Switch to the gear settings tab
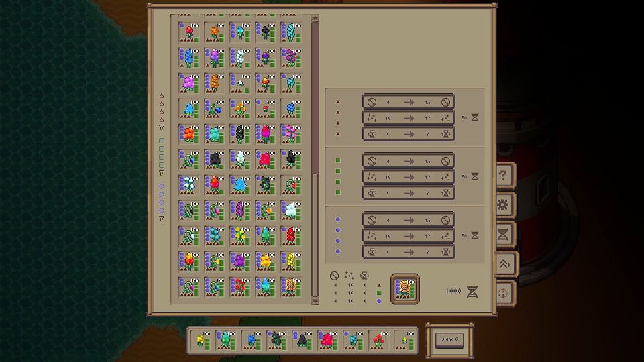644x362 pixels. [504, 204]
